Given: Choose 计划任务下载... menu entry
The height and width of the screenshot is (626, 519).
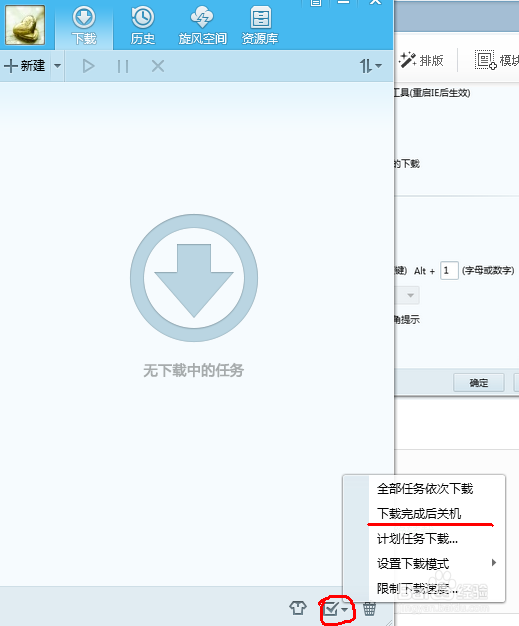Looking at the screenshot, I should tap(424, 539).
